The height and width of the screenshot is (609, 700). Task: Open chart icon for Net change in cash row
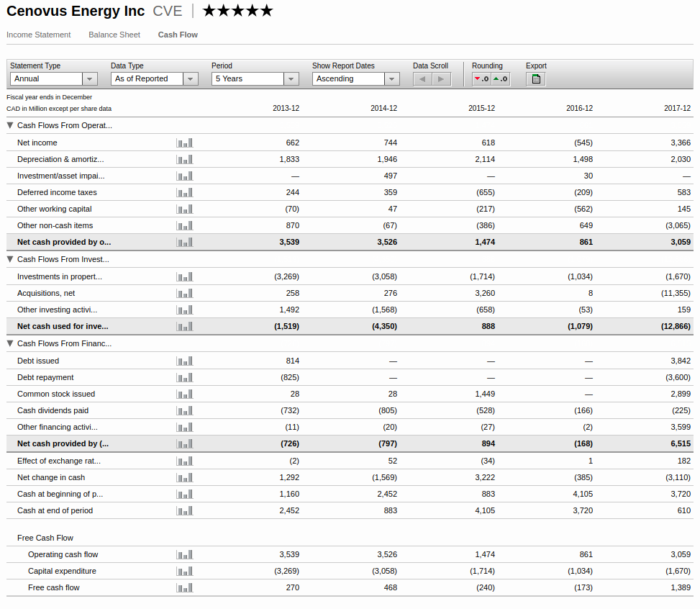[x=185, y=478]
